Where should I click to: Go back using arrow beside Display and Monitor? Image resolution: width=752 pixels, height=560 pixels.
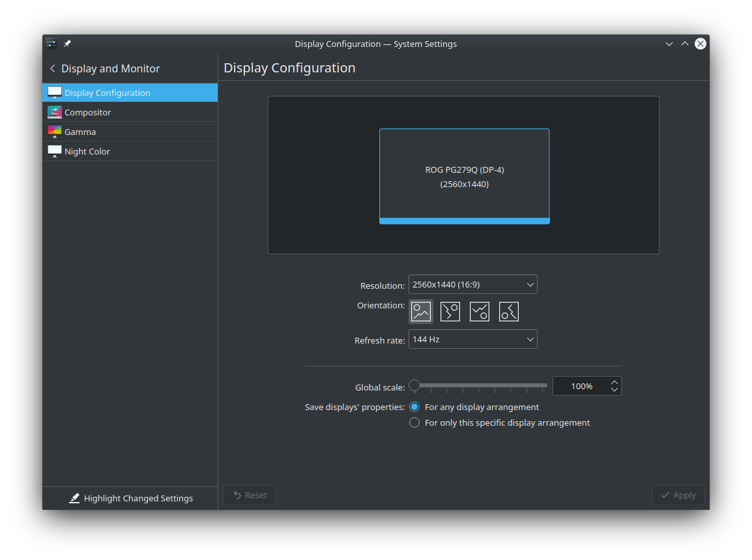tap(52, 68)
